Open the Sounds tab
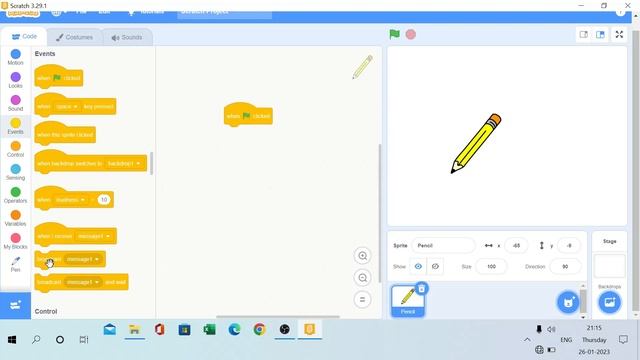This screenshot has width=640, height=360. pos(127,37)
